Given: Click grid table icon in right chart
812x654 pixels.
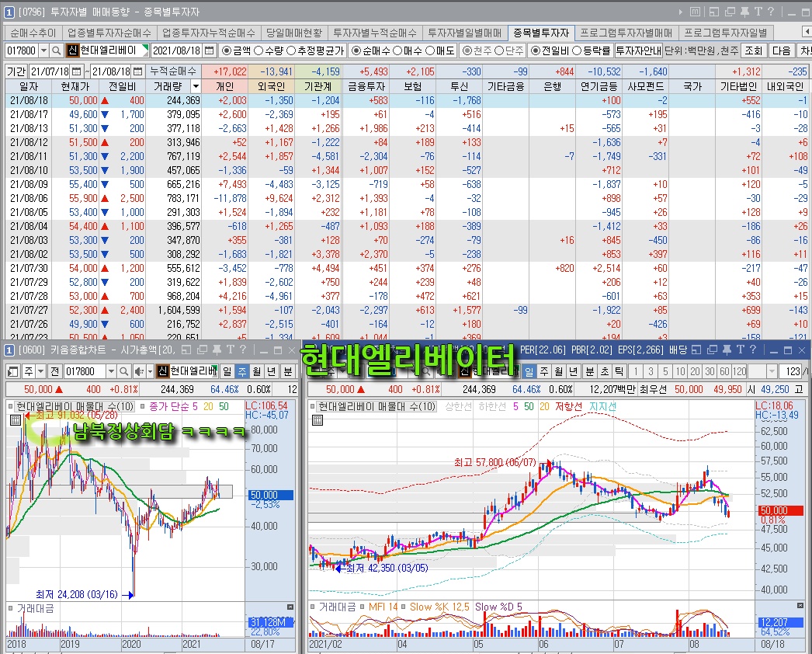Looking at the screenshot, I should click(318, 420).
